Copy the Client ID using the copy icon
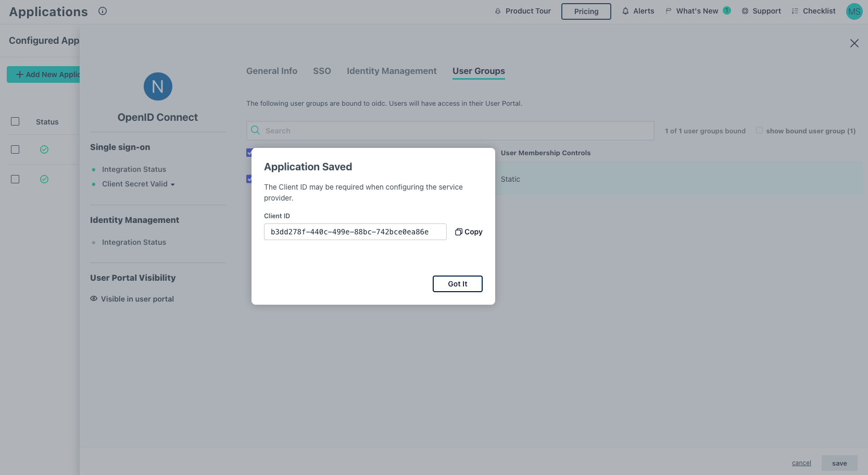The image size is (868, 475). click(458, 231)
